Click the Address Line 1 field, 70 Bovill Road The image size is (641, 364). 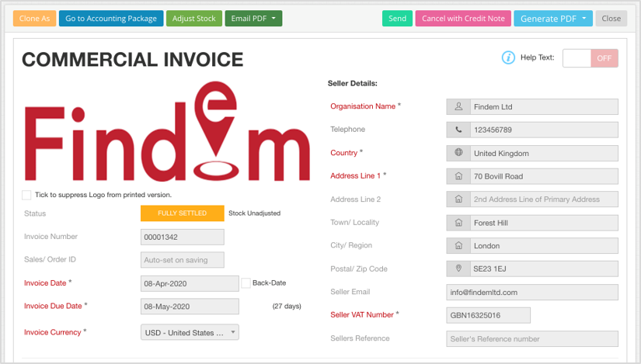click(544, 176)
